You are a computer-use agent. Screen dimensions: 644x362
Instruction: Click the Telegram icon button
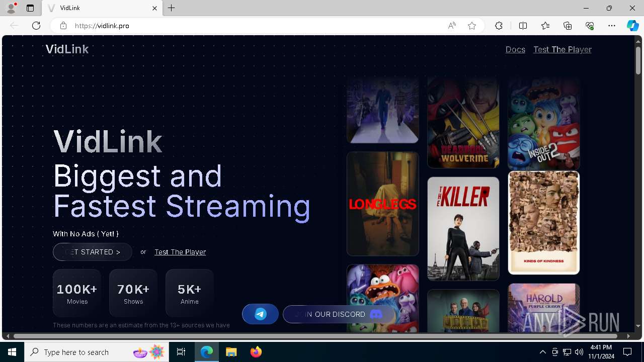[260, 314]
